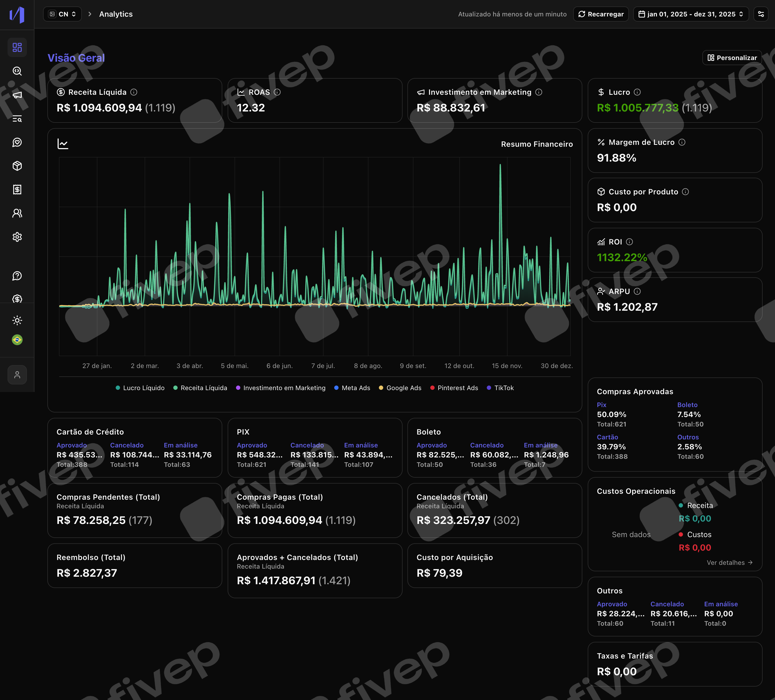Image resolution: width=775 pixels, height=700 pixels.
Task: Click the 15 de nov. chart axis label
Action: [x=507, y=366]
